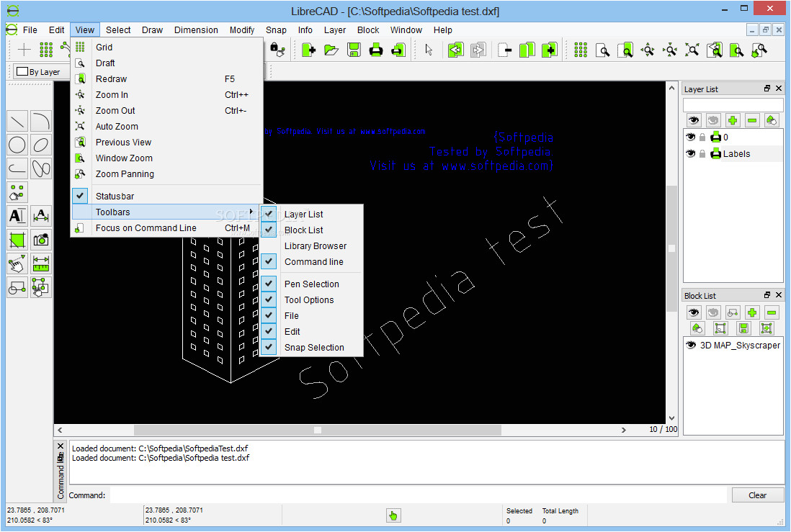Open the Modify tools hand icon
The height and width of the screenshot is (532, 791).
pos(17,263)
